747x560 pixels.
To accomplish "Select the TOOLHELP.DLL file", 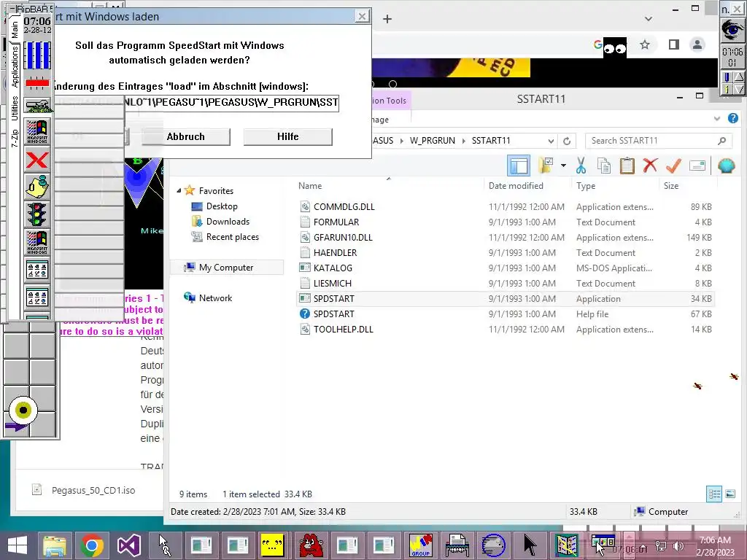I will point(343,329).
